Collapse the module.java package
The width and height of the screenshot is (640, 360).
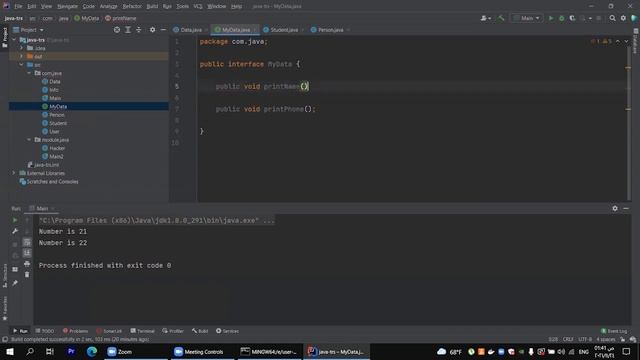29,140
